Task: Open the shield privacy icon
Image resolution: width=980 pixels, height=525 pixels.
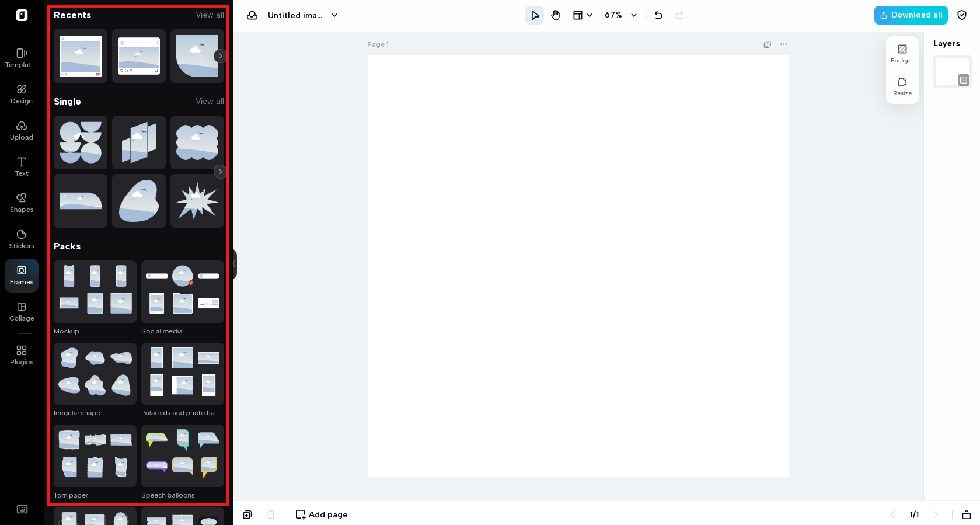Action: (962, 15)
